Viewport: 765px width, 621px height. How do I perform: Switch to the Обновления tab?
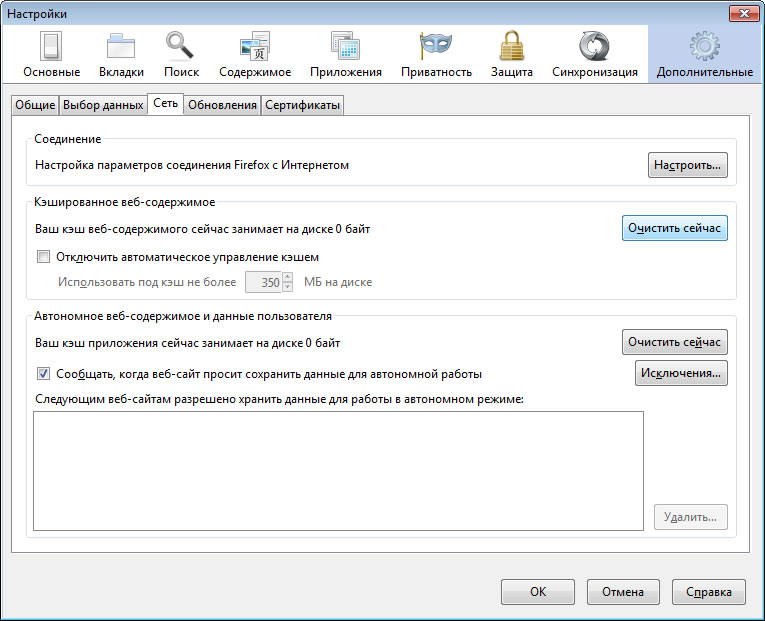(x=222, y=105)
